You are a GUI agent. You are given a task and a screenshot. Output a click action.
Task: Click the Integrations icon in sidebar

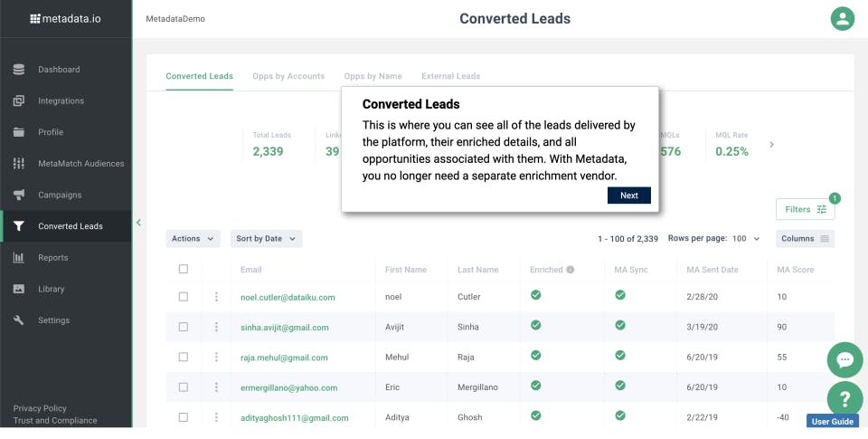tap(19, 101)
